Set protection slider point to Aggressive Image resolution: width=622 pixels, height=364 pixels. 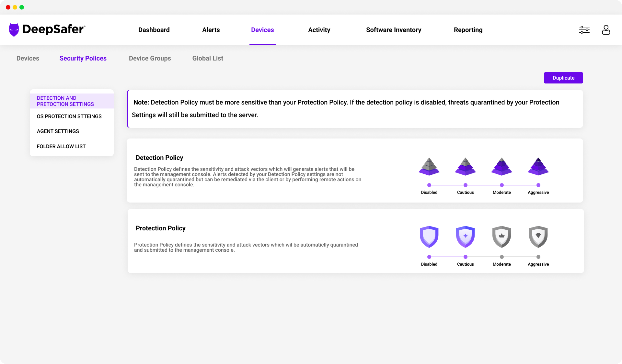point(538,257)
